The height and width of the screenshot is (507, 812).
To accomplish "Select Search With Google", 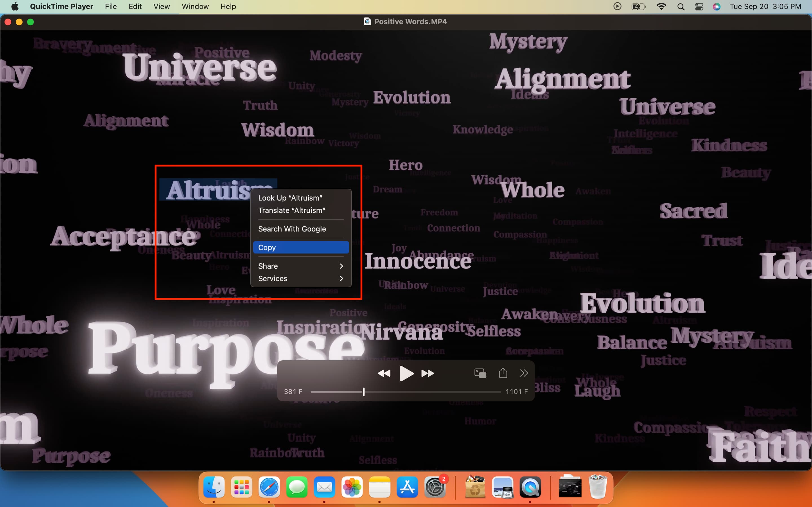I will click(x=292, y=229).
